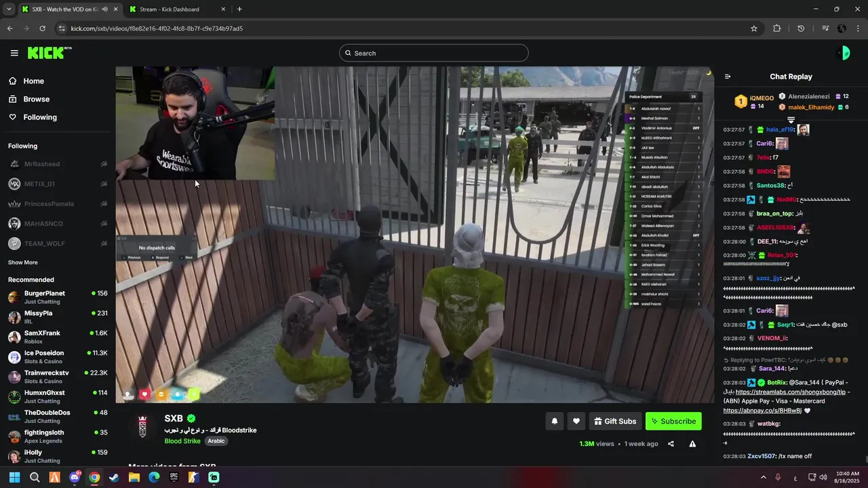This screenshot has width=868, height=488.
Task: Click the Arabic language tag
Action: (x=216, y=441)
